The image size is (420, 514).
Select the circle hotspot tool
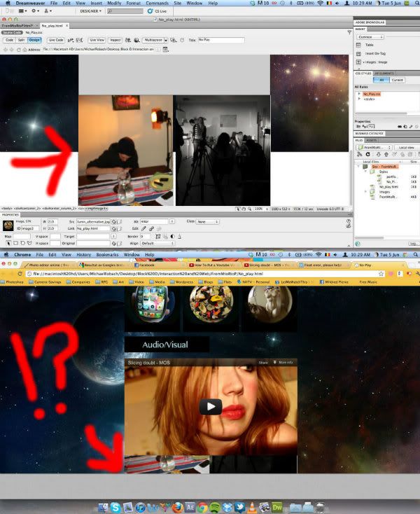22,243
